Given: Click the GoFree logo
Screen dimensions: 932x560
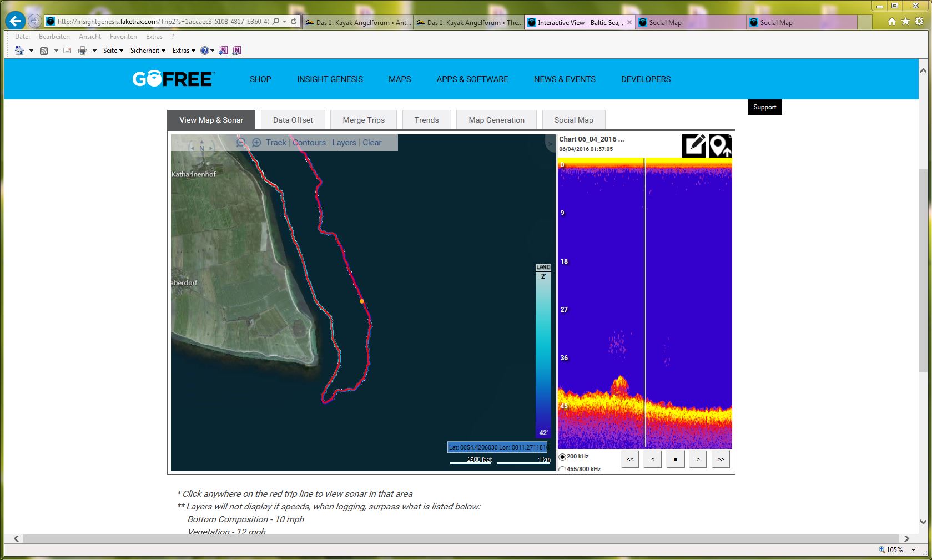Looking at the screenshot, I should point(173,79).
